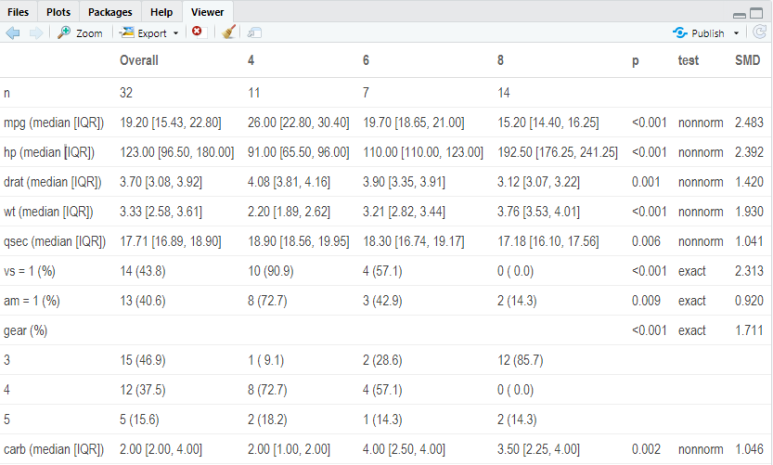This screenshot has height=465, width=773.
Task: Select the mpg (median [IQR]) row label
Action: click(x=54, y=122)
